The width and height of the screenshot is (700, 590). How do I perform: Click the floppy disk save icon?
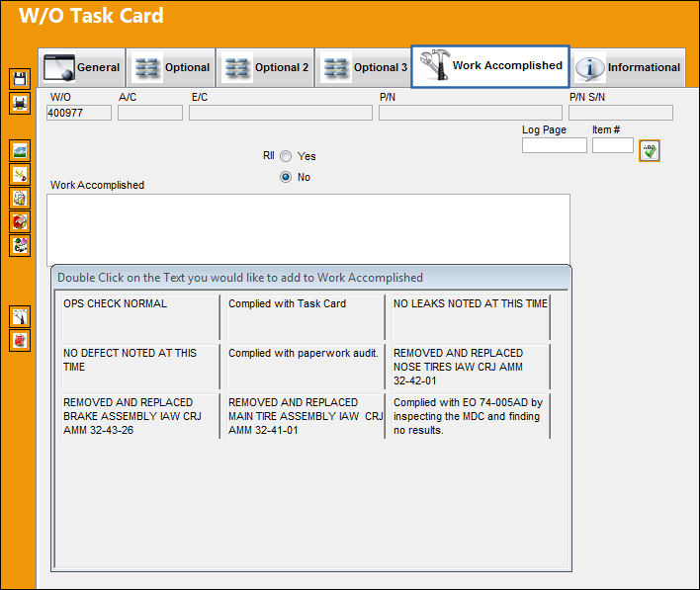pyautogui.click(x=20, y=79)
